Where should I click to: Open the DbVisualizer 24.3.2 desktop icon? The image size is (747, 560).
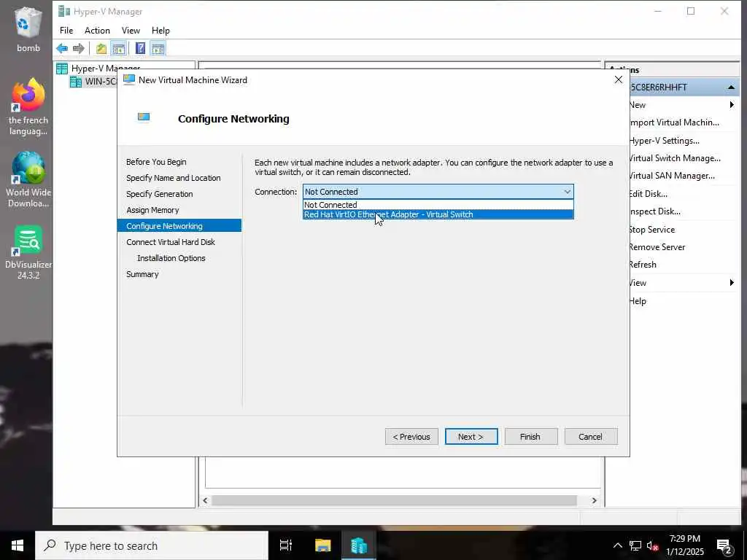click(x=28, y=252)
